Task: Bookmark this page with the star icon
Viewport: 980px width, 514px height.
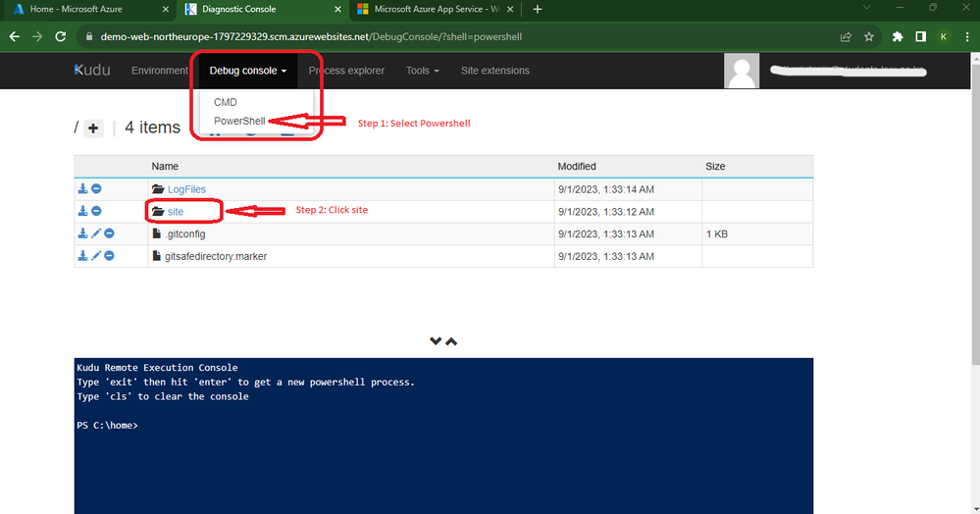Action: 869,37
